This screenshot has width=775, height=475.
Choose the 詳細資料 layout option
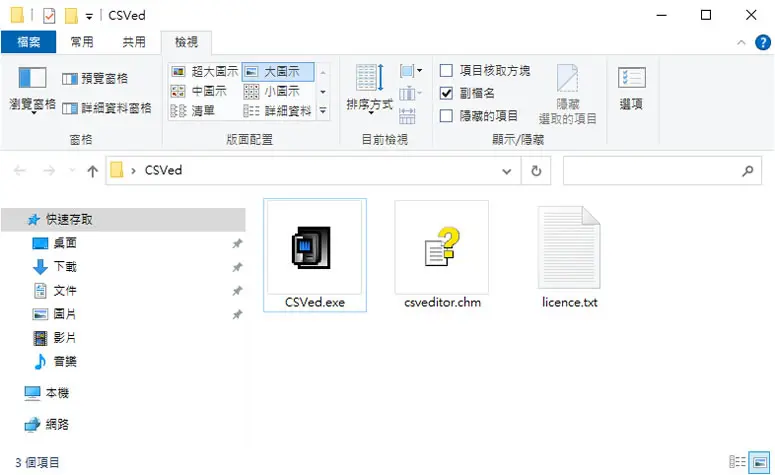click(x=277, y=111)
